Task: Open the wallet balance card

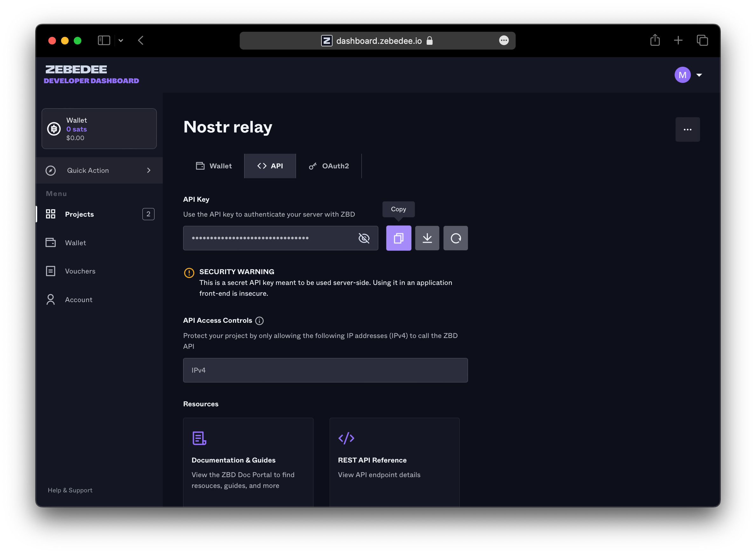Action: click(x=99, y=128)
